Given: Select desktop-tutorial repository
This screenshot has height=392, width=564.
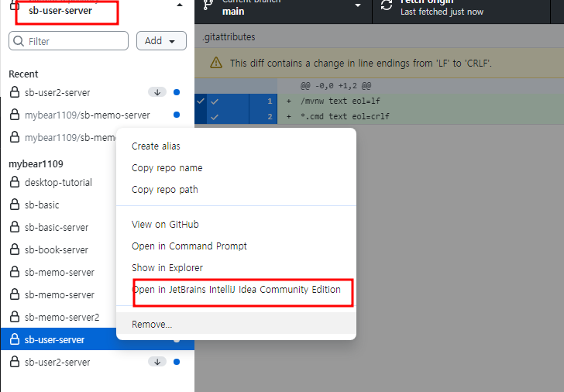Looking at the screenshot, I should [59, 182].
